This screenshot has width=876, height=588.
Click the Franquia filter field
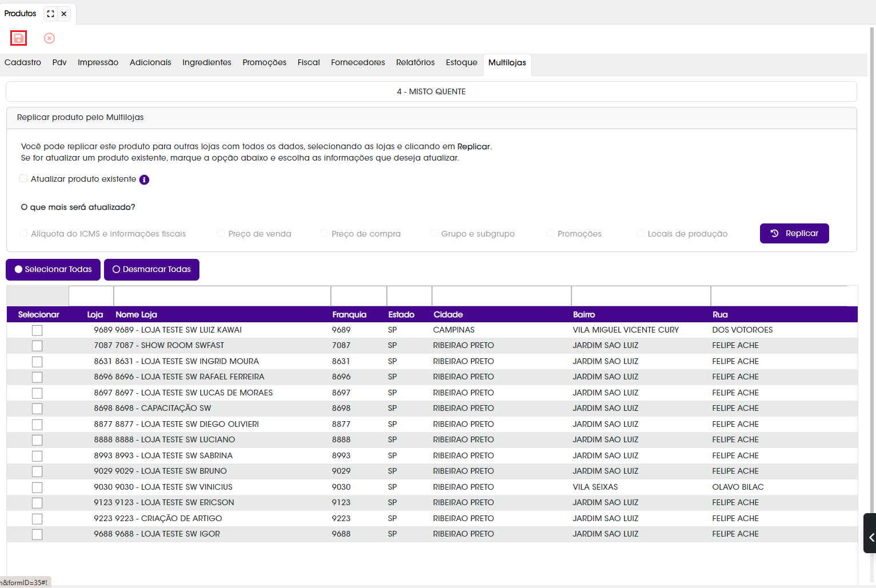(359, 296)
